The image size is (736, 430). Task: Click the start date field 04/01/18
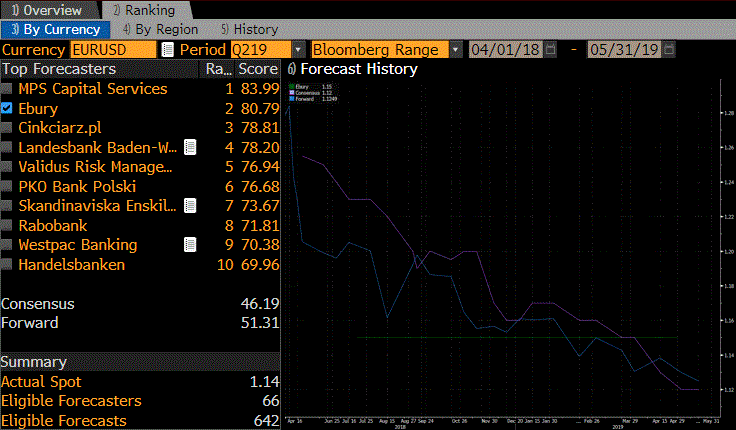[x=506, y=50]
